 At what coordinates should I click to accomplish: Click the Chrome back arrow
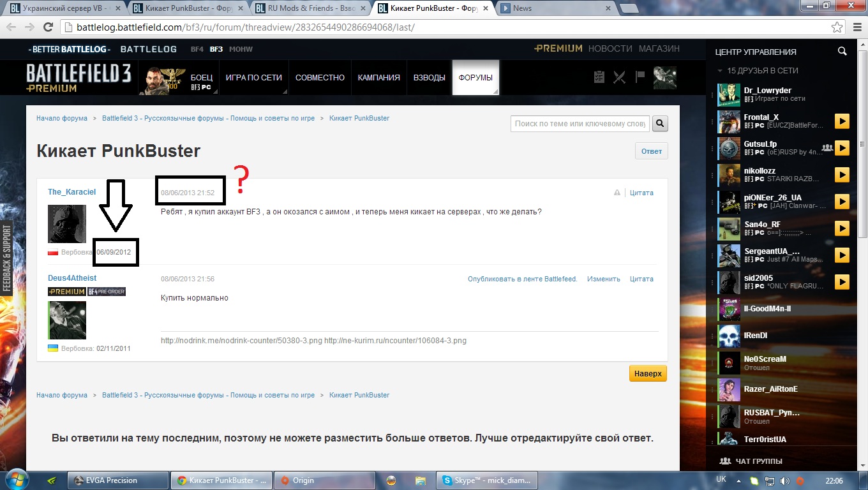11,27
